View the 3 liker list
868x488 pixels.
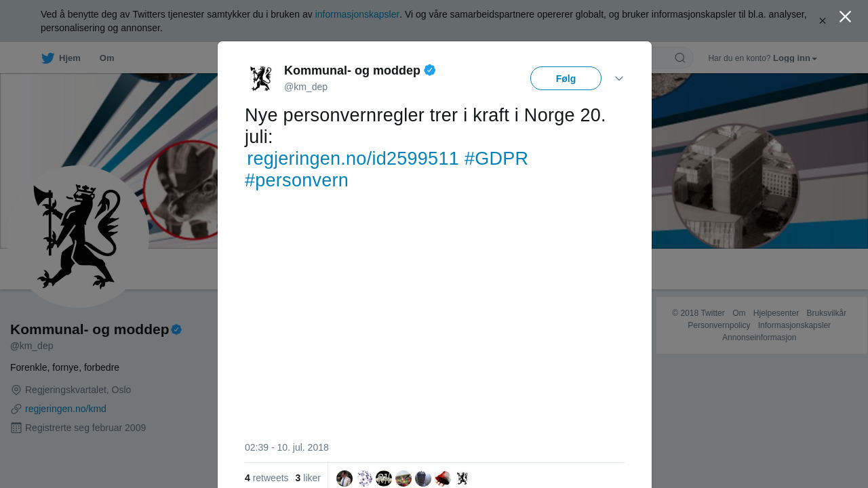(308, 478)
